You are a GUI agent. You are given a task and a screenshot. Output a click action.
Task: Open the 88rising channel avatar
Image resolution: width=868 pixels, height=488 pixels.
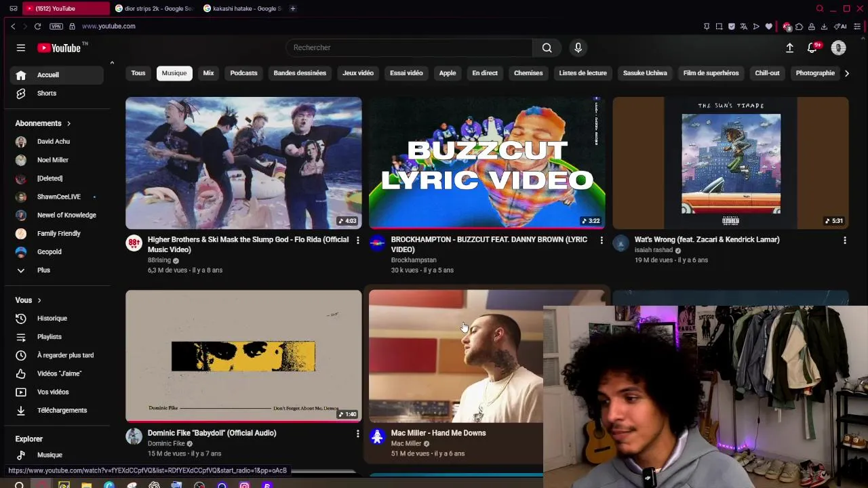pyautogui.click(x=134, y=243)
